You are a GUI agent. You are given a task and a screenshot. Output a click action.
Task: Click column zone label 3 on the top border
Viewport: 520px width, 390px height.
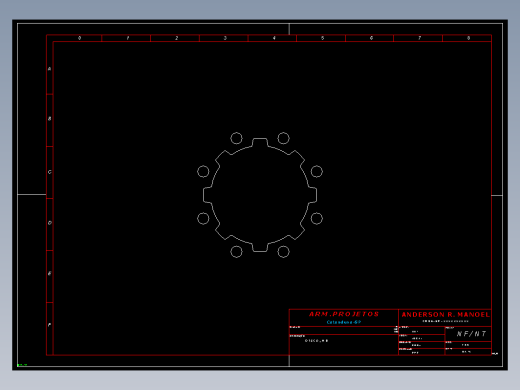point(225,38)
